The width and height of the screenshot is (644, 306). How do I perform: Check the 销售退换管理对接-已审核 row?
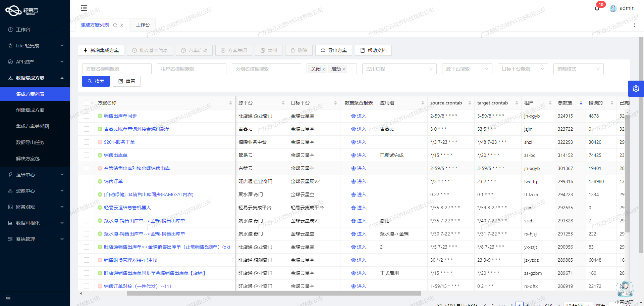87,260
